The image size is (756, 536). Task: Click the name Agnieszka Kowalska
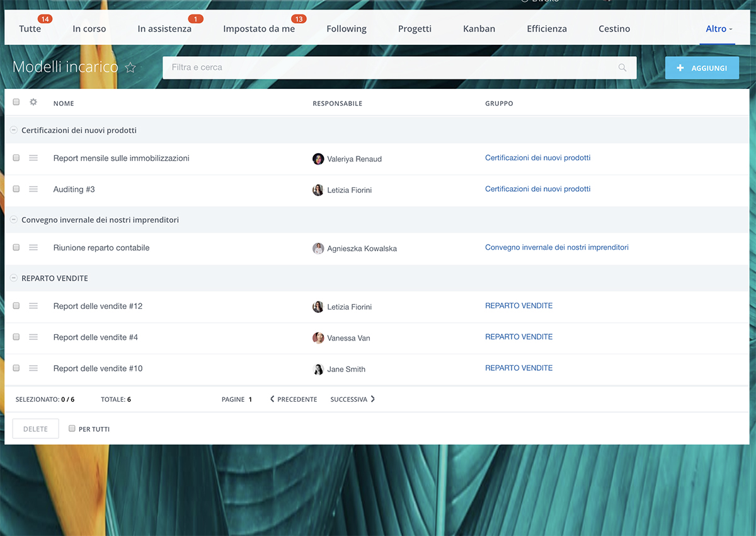(362, 249)
